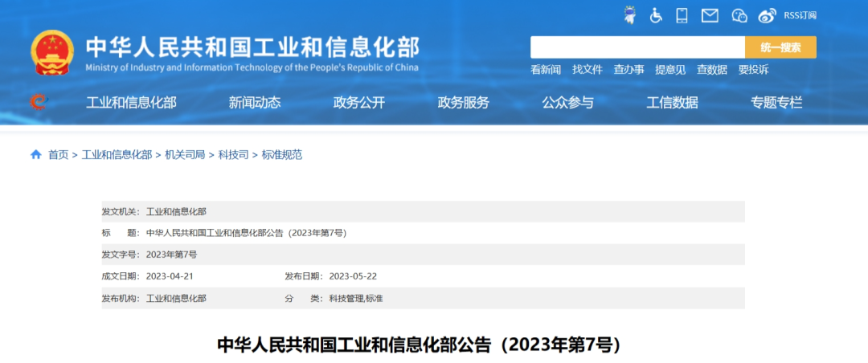The height and width of the screenshot is (363, 868).
Task: Click the 发布日期 value 2023-05-22
Action: 353,277
